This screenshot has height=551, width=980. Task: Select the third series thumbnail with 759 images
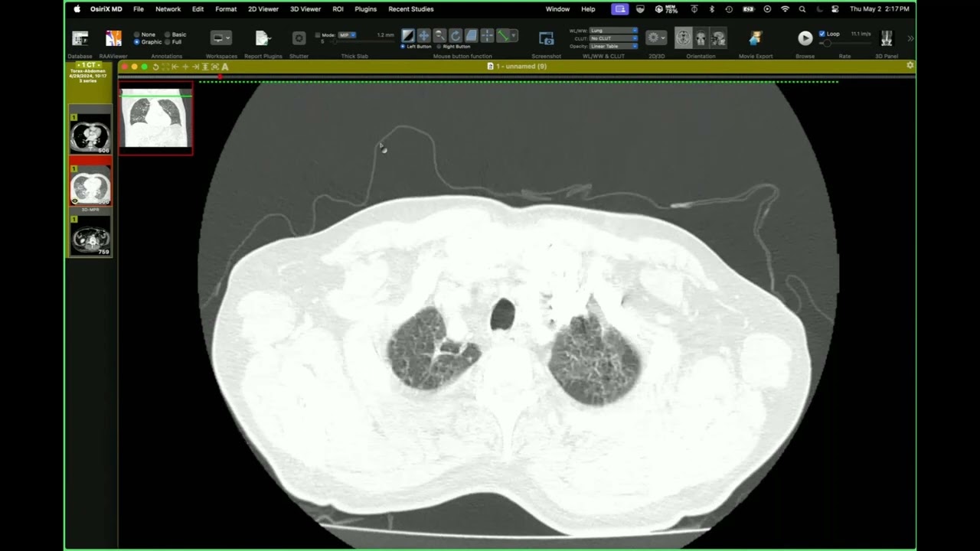click(90, 237)
